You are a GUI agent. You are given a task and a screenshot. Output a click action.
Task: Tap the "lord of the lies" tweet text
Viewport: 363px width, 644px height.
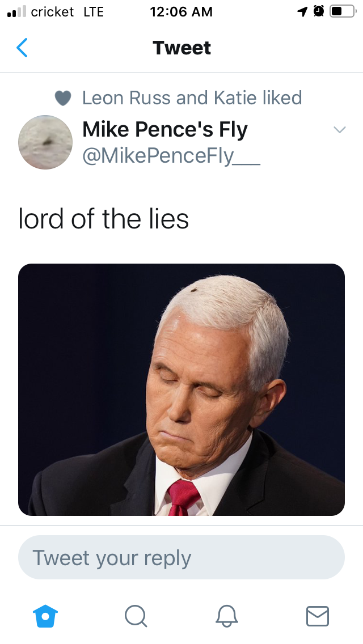pyautogui.click(x=104, y=219)
